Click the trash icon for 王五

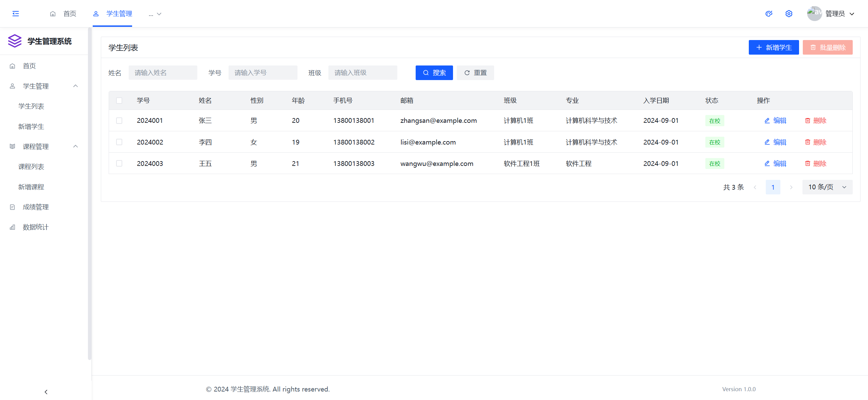point(808,164)
